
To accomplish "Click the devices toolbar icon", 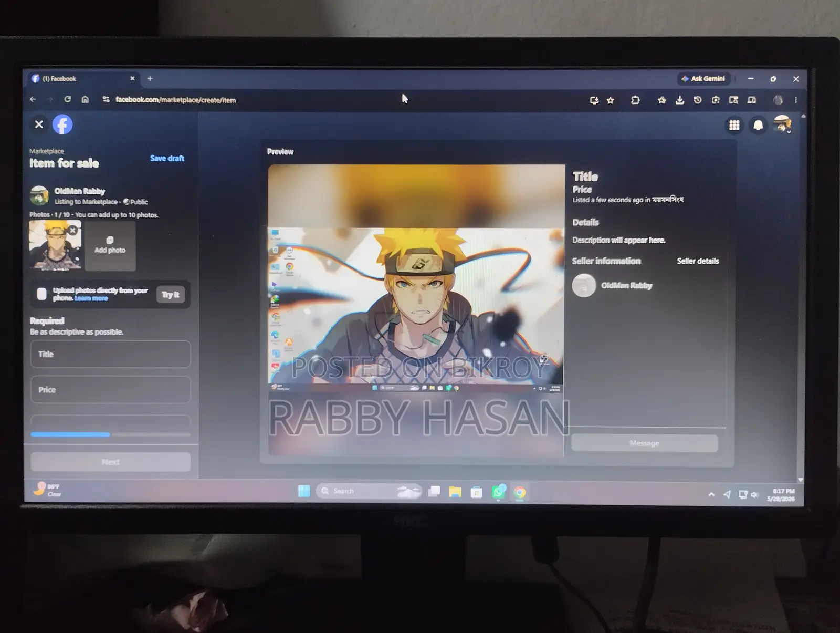I will pos(752,100).
